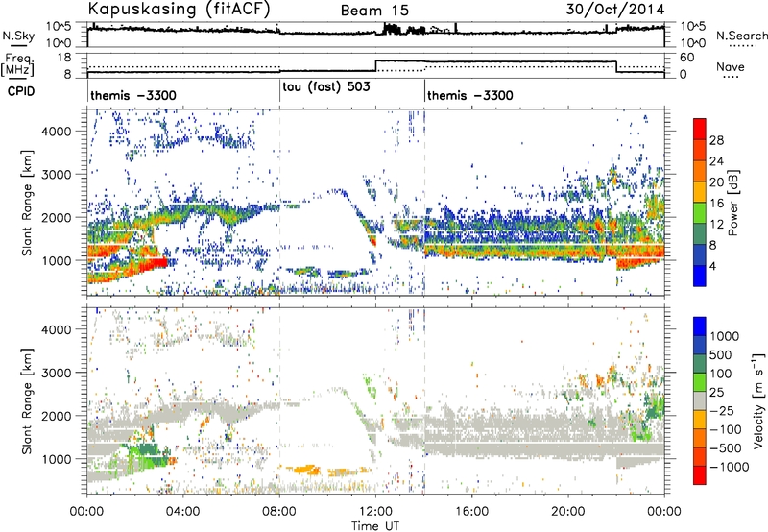Screen dimensions: 768x532
Task: Select the '-100' tick on the Velocity colorbar
Action: [x=726, y=429]
